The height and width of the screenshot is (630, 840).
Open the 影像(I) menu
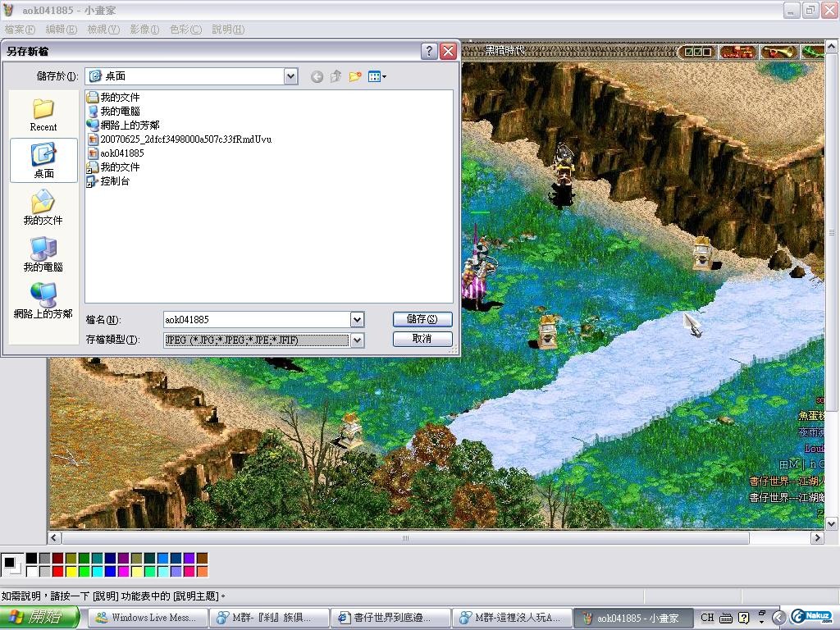[x=144, y=30]
